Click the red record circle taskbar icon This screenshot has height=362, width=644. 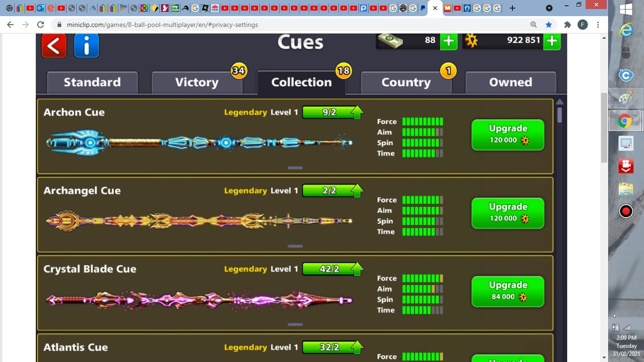(626, 211)
